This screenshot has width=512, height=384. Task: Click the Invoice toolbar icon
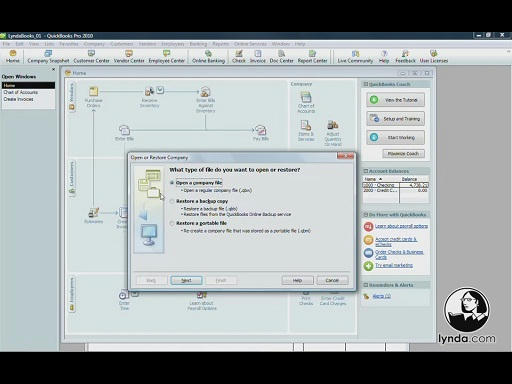pyautogui.click(x=258, y=56)
